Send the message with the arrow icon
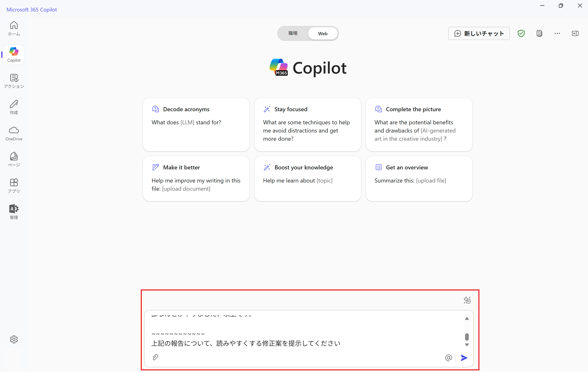The image size is (588, 372). 464,358
